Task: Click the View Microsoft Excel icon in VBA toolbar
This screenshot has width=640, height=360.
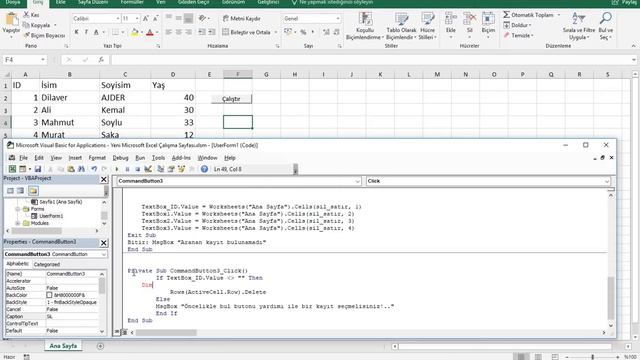Action: pos(13,169)
